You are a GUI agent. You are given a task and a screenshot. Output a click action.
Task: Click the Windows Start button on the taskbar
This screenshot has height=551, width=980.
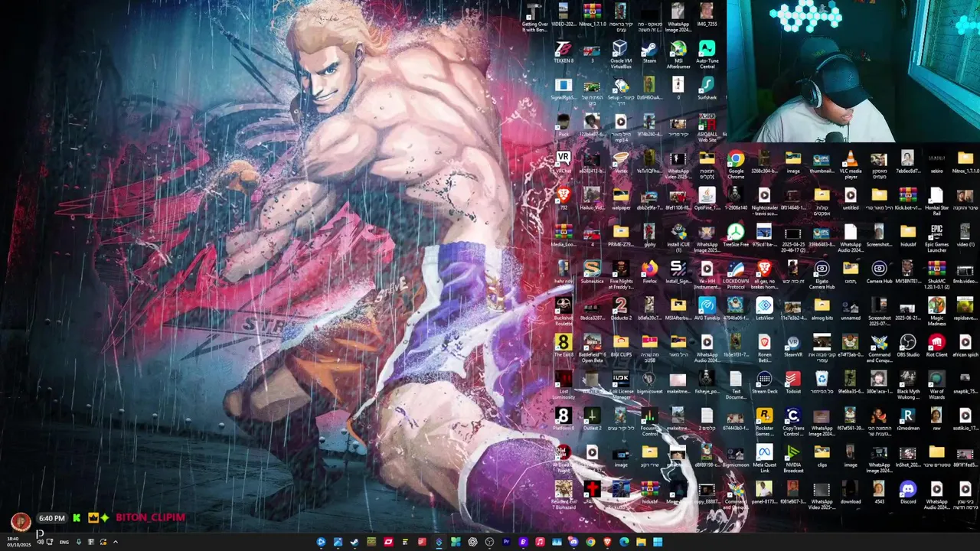coord(658,542)
